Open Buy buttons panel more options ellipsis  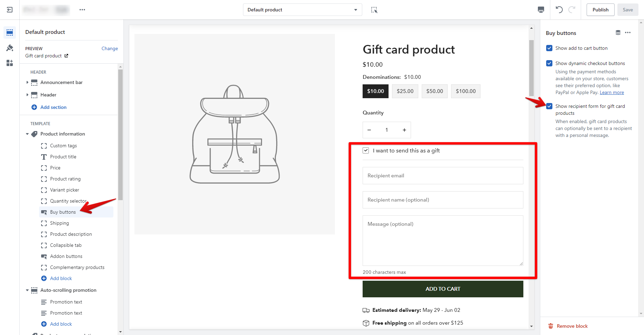click(628, 32)
